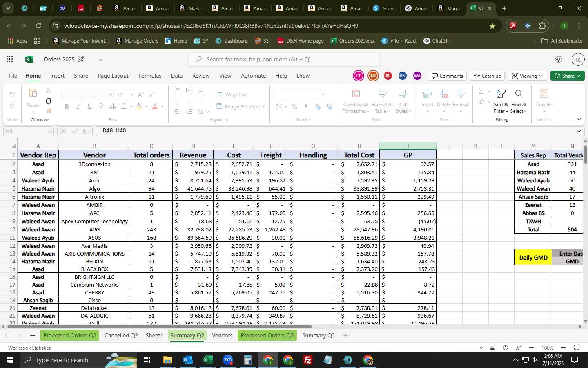The height and width of the screenshot is (368, 588).
Task: Click the Clear eraser icon
Action: pos(482,102)
